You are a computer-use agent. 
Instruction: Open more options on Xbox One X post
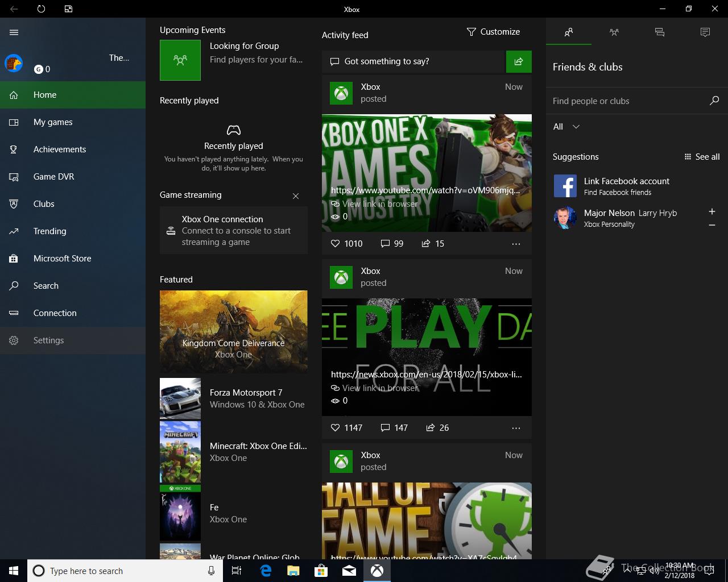[x=516, y=244]
